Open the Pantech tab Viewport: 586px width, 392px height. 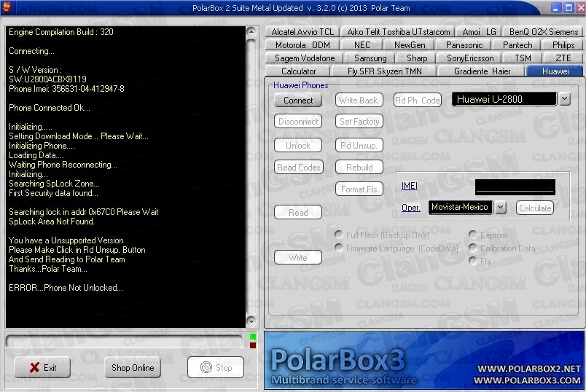(x=517, y=45)
